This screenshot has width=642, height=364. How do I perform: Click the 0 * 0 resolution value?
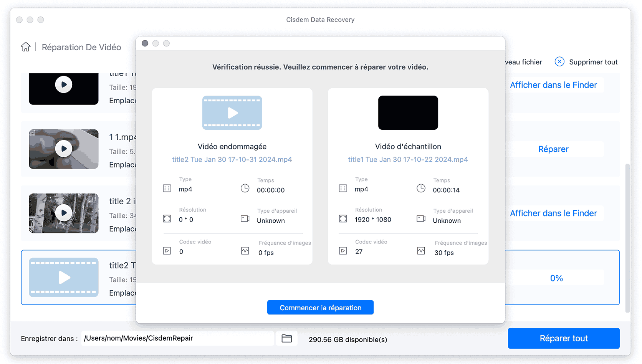point(186,220)
